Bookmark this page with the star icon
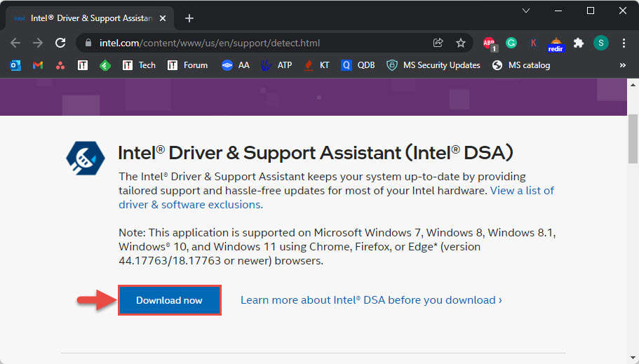 coord(461,43)
